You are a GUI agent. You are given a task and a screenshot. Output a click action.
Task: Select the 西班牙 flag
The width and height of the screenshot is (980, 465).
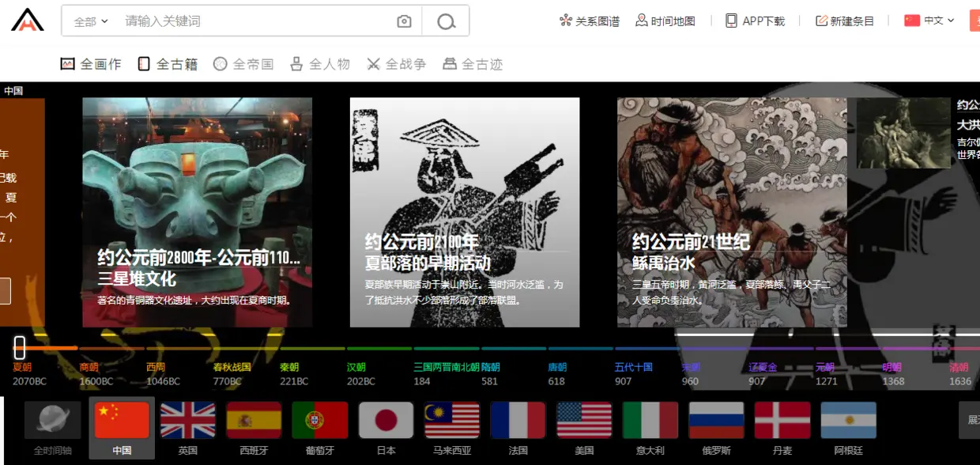[x=254, y=421]
